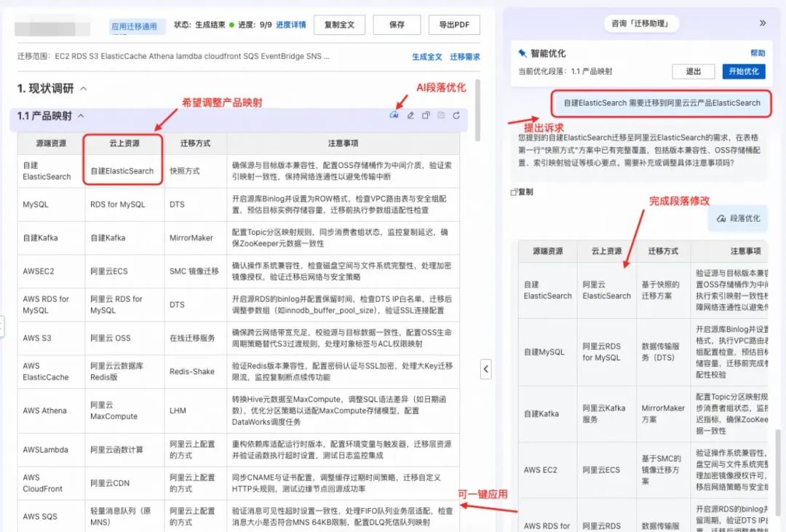The image size is (786, 532).
Task: Click the double-chevron collapse icon in assistant panel
Action: point(763,23)
